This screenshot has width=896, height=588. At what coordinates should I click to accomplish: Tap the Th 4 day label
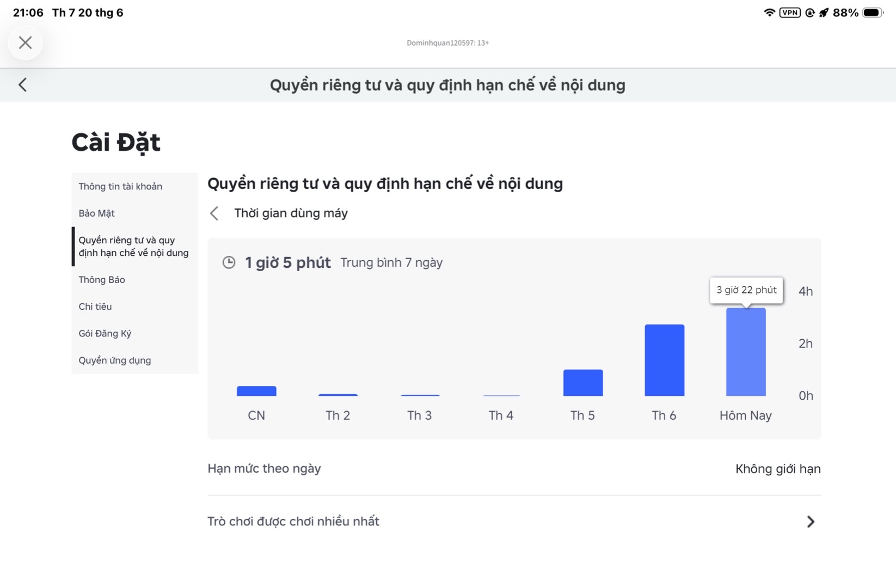point(501,415)
